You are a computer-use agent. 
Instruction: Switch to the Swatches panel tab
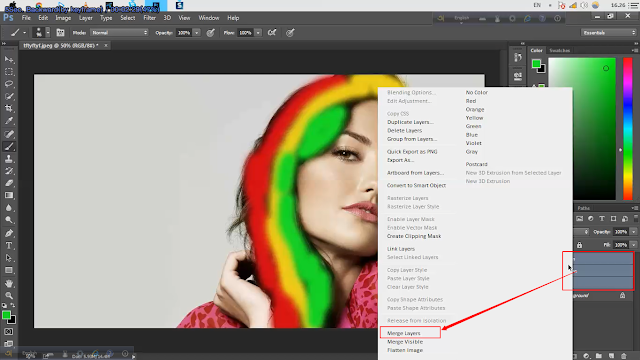pos(560,51)
